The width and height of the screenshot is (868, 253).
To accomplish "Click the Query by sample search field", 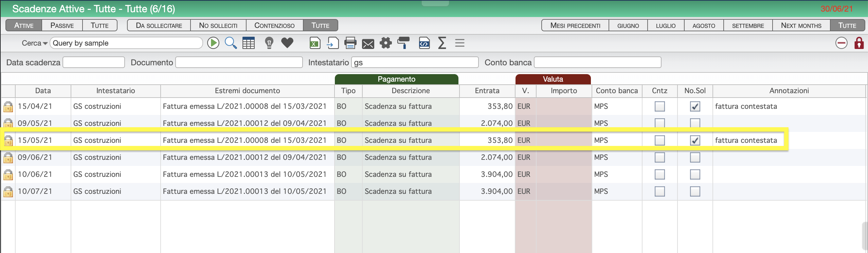I will coord(126,43).
